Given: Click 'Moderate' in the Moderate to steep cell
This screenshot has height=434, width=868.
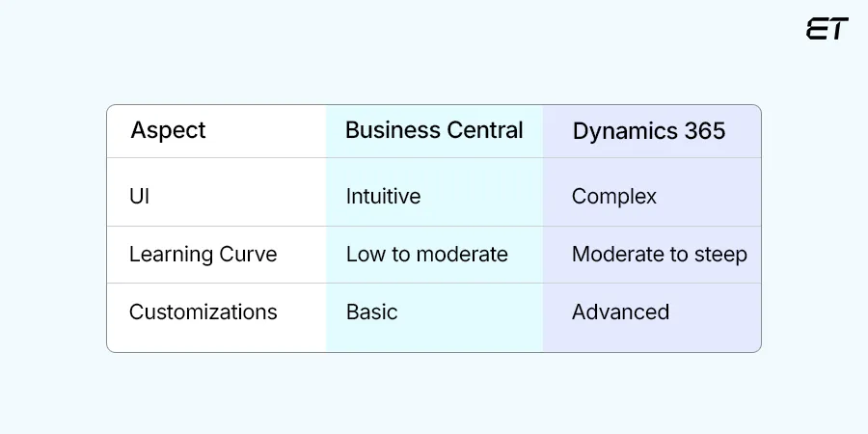Looking at the screenshot, I should coord(615,255).
